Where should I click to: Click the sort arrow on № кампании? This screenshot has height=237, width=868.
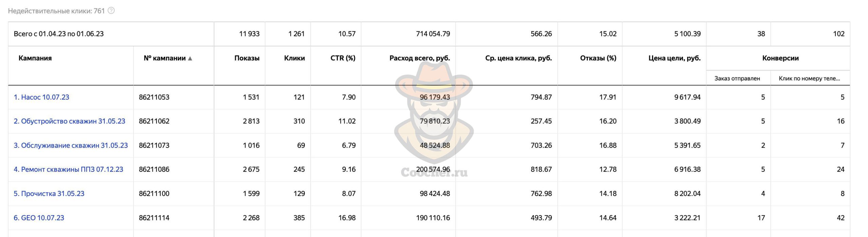[x=190, y=58]
